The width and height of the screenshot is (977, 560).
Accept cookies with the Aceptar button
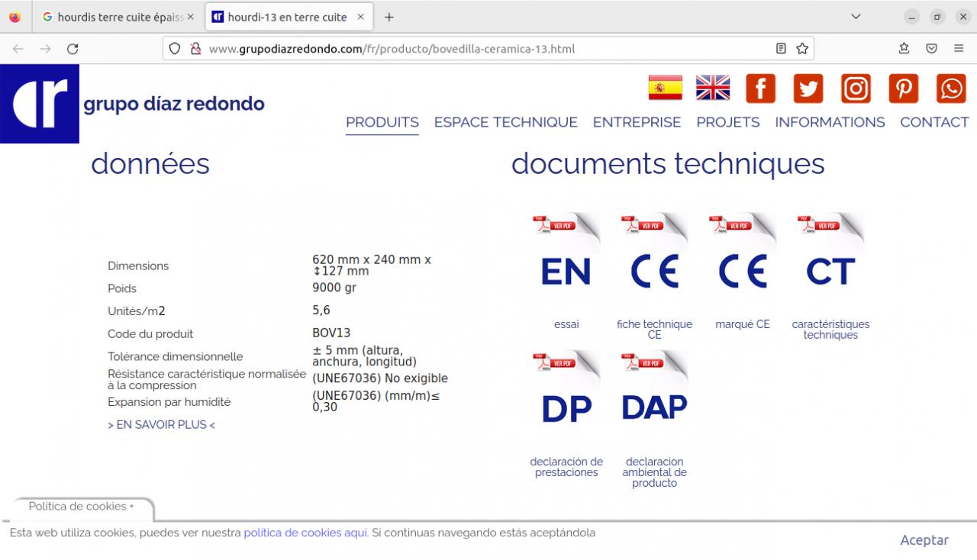(924, 540)
